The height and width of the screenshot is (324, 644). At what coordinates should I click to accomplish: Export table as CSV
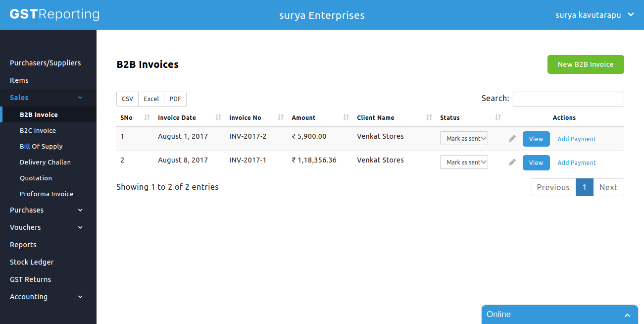tap(127, 99)
